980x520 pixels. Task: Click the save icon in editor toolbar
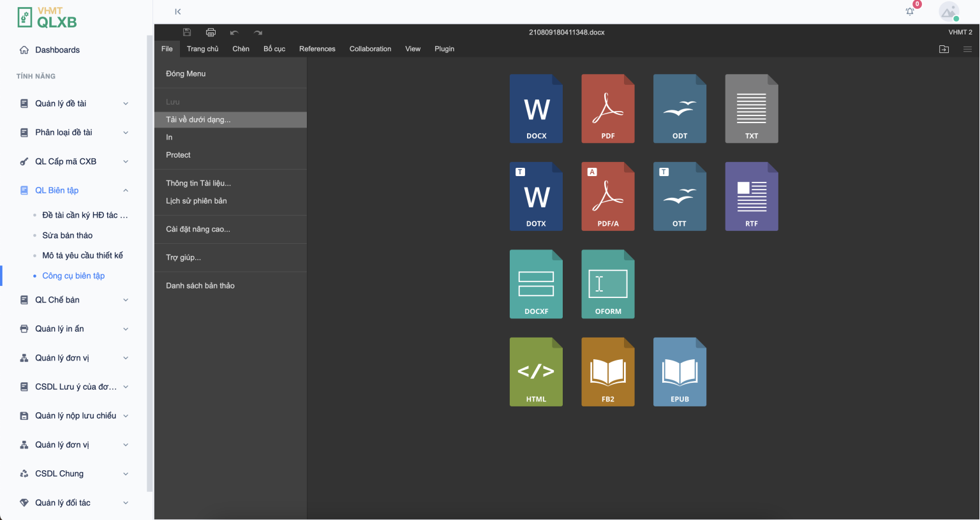coord(187,32)
